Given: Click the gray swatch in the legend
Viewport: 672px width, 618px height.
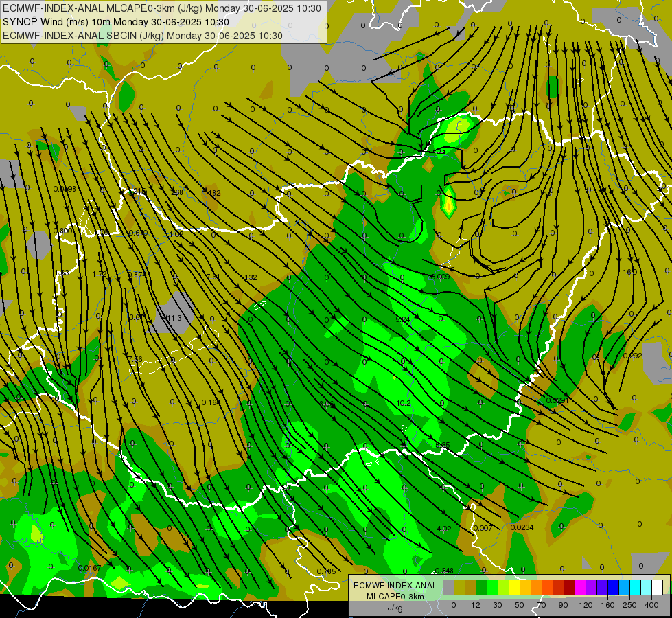Looking at the screenshot, I should [x=449, y=587].
